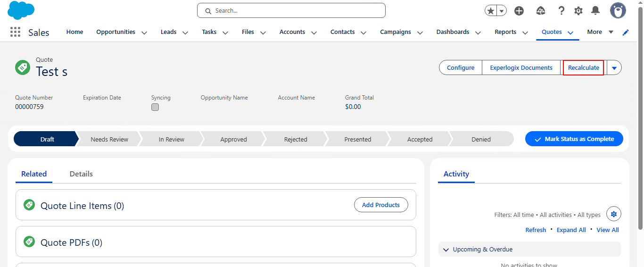This screenshot has width=644, height=267.
Task: Select the Denied status stage
Action: point(481,139)
